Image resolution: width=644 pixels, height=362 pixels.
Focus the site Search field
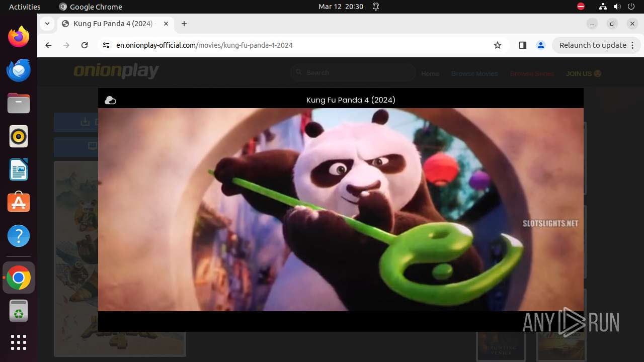(x=353, y=73)
